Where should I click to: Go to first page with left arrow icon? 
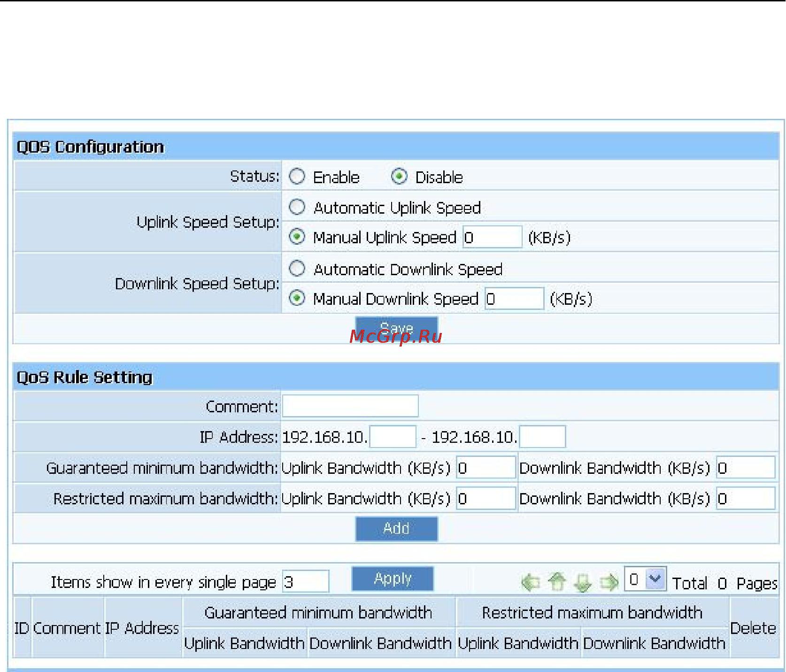point(531,582)
